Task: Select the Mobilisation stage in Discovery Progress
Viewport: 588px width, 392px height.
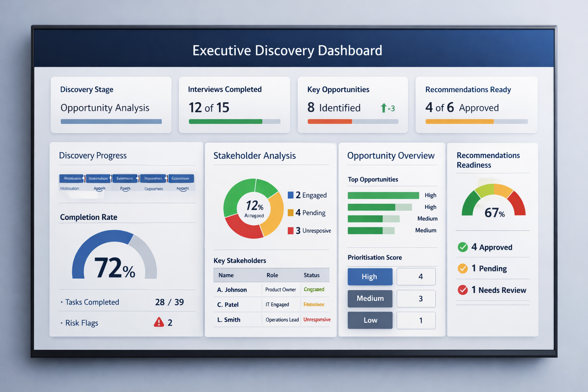Action: tap(72, 178)
